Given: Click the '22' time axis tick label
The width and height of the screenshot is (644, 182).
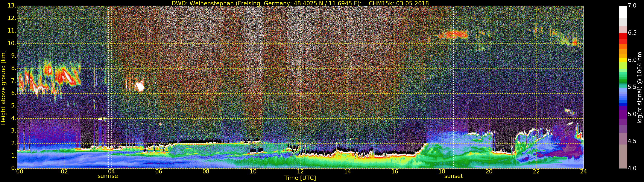Looking at the screenshot, I should pos(536,172).
